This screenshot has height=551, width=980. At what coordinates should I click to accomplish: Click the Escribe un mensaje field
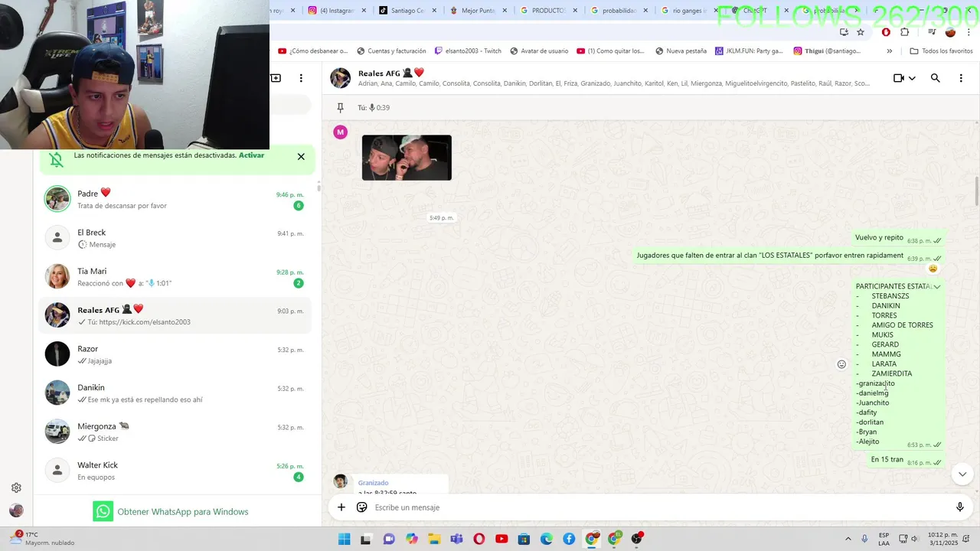(658, 507)
